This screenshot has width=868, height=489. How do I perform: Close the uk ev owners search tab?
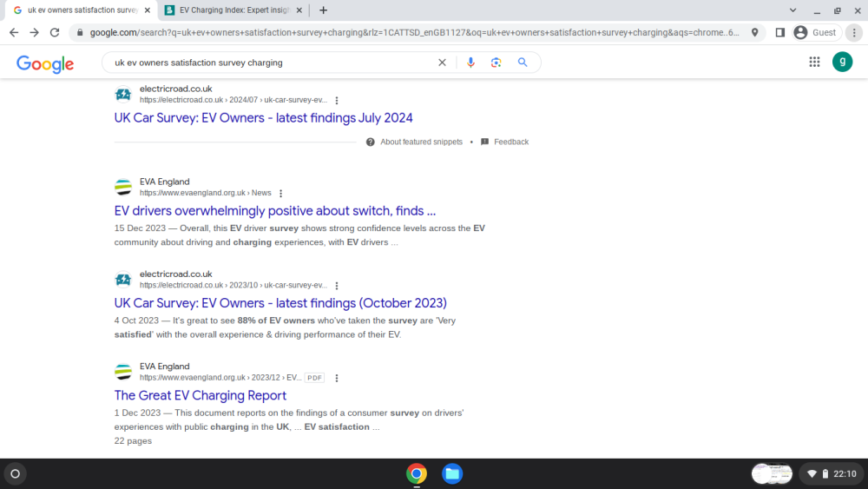coord(148,10)
